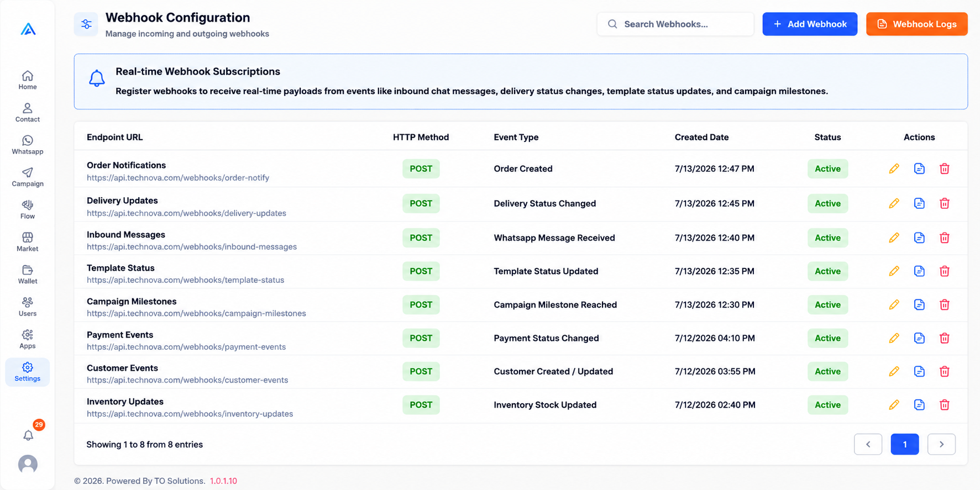Select page 1 in pagination
This screenshot has width=980, height=490.
905,444
